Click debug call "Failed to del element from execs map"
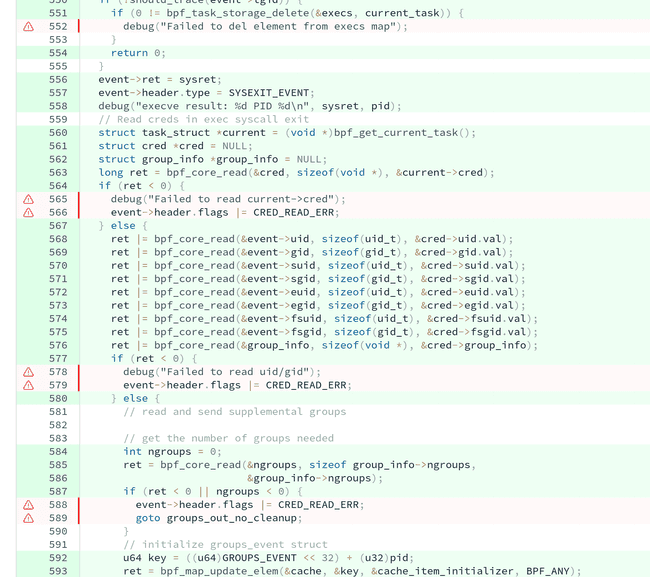The height and width of the screenshot is (577, 650). click(265, 27)
